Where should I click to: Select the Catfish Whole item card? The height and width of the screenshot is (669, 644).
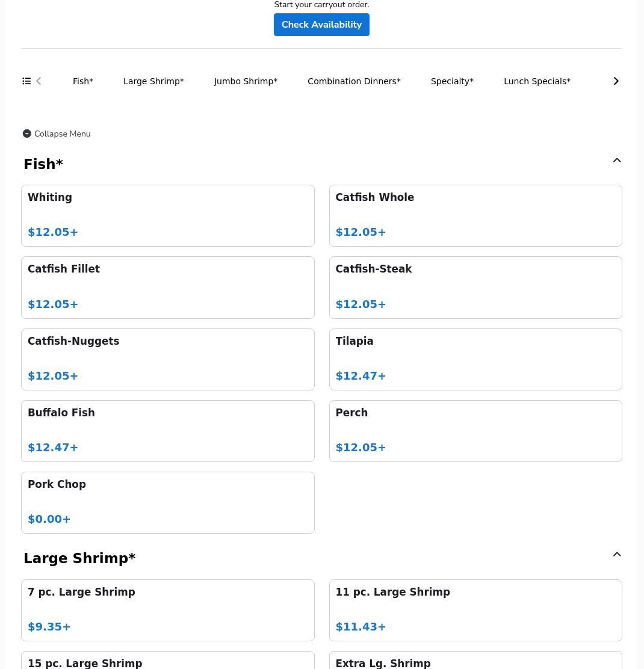(475, 215)
